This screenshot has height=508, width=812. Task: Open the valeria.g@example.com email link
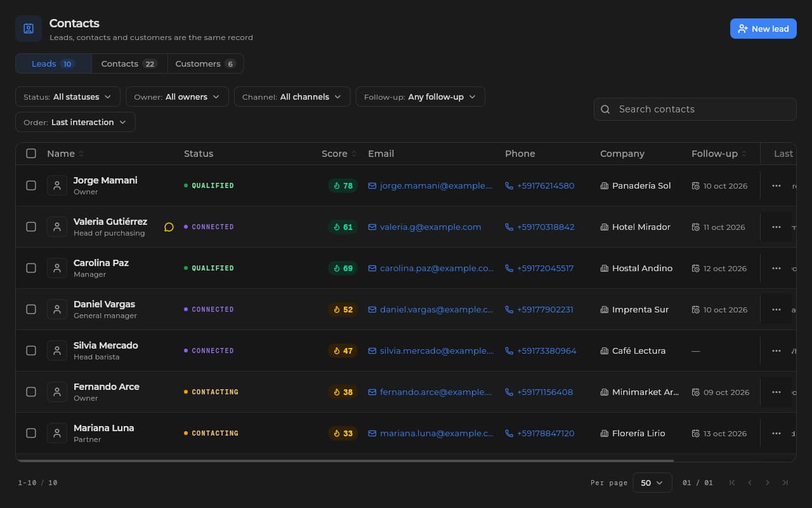click(x=425, y=227)
